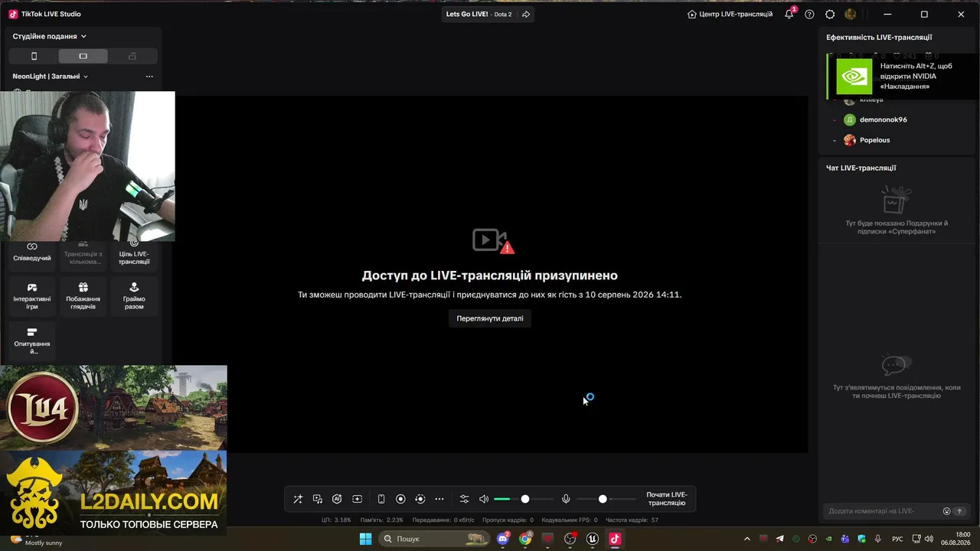Viewport: 980px width, 551px height.
Task: Open the help question mark icon
Action: click(809, 14)
